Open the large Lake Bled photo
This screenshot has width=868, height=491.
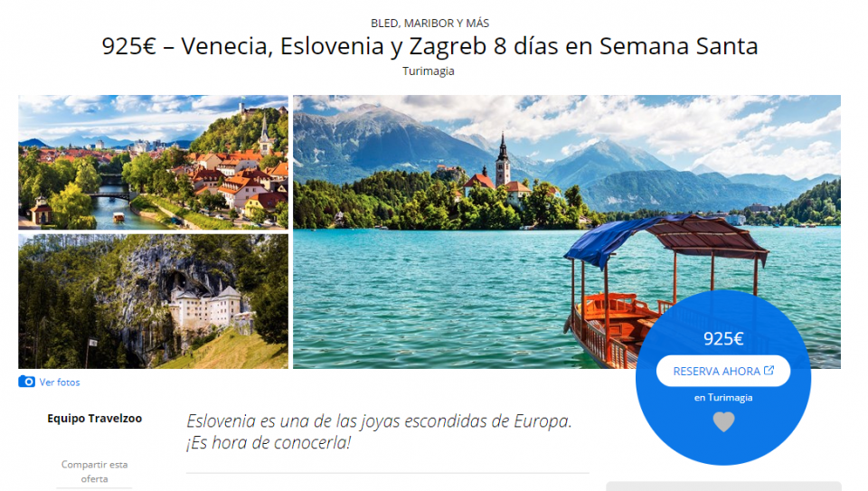567,231
